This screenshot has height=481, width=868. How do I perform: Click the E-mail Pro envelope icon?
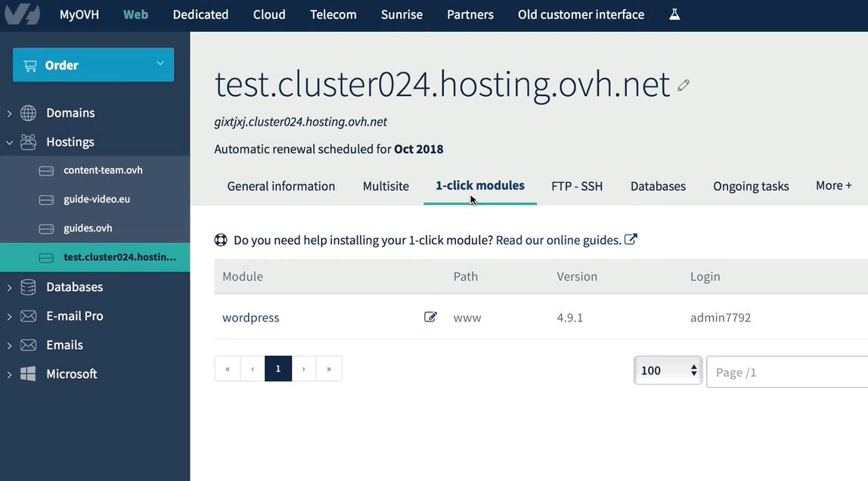pos(28,316)
